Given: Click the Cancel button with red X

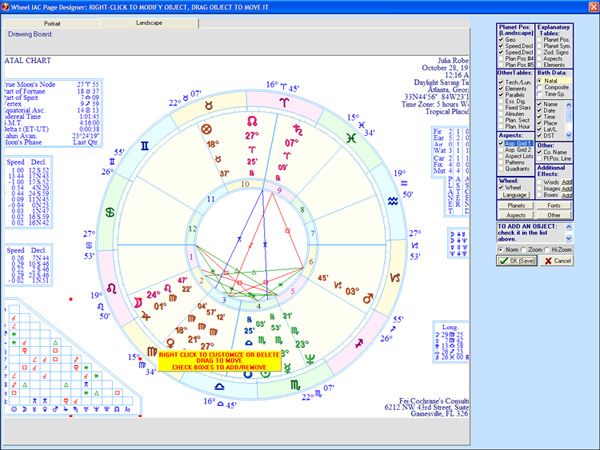Looking at the screenshot, I should coord(558,260).
